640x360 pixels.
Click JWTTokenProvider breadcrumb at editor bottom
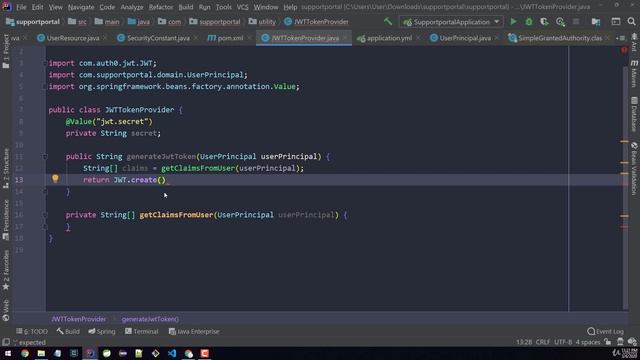coord(78,319)
